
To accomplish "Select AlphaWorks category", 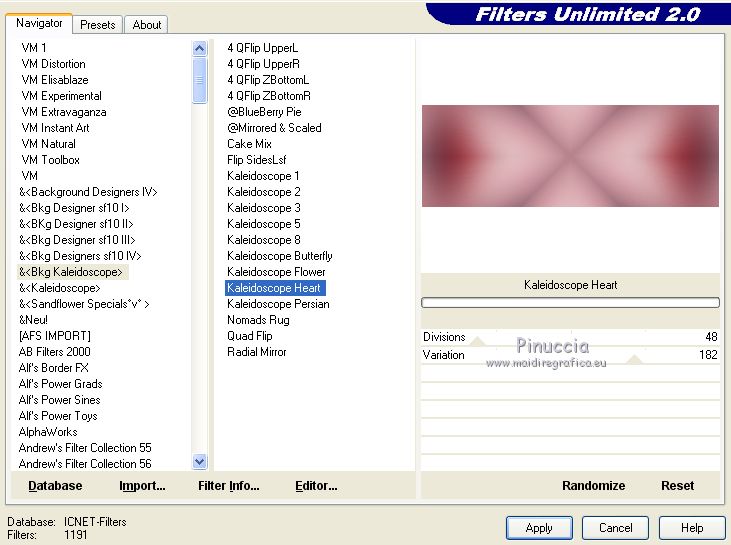I will 48,432.
